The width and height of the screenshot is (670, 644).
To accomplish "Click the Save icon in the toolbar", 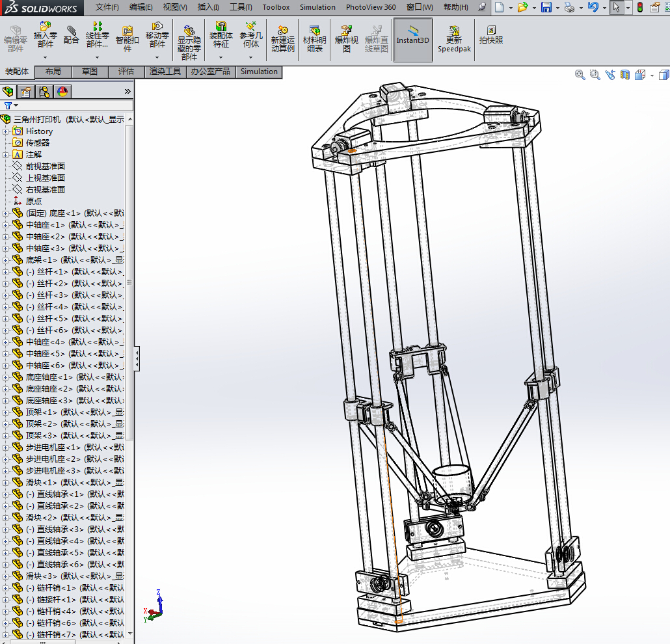I will (x=546, y=7).
